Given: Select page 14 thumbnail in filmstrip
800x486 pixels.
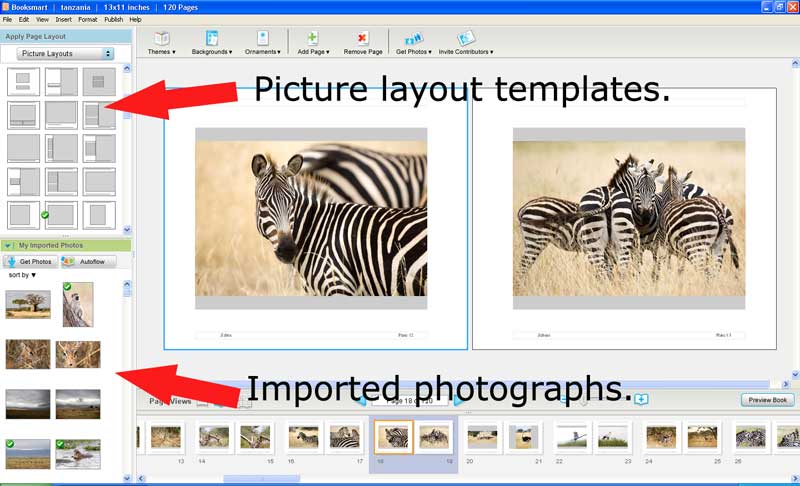Looking at the screenshot, I should tap(214, 437).
